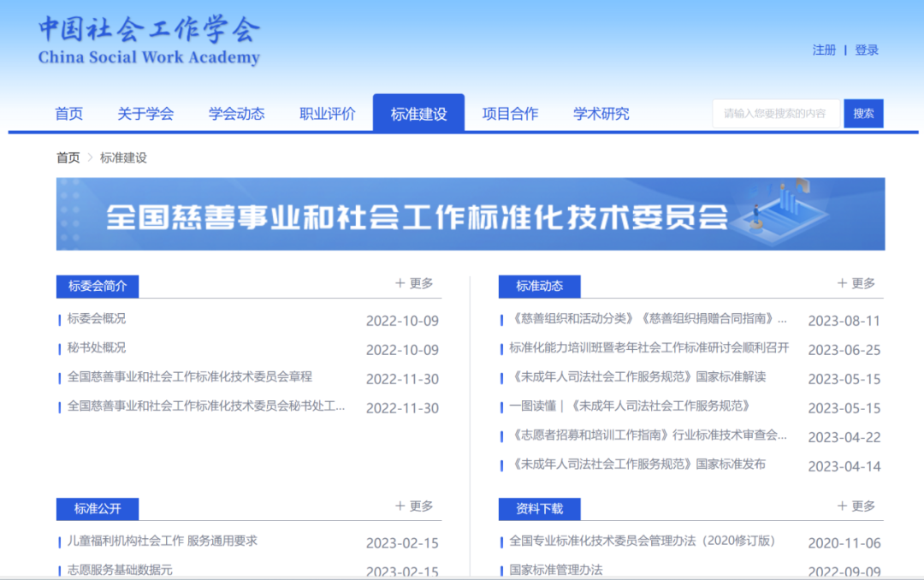The image size is (924, 580).
Task: Open 儿童福利机构社会工作 服务通用要求 link
Action: tap(163, 541)
